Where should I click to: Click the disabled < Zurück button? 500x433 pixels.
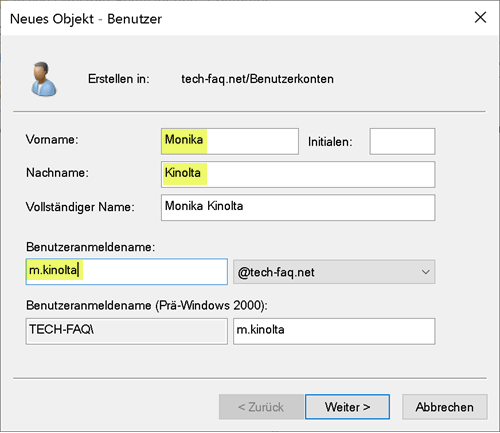click(261, 407)
